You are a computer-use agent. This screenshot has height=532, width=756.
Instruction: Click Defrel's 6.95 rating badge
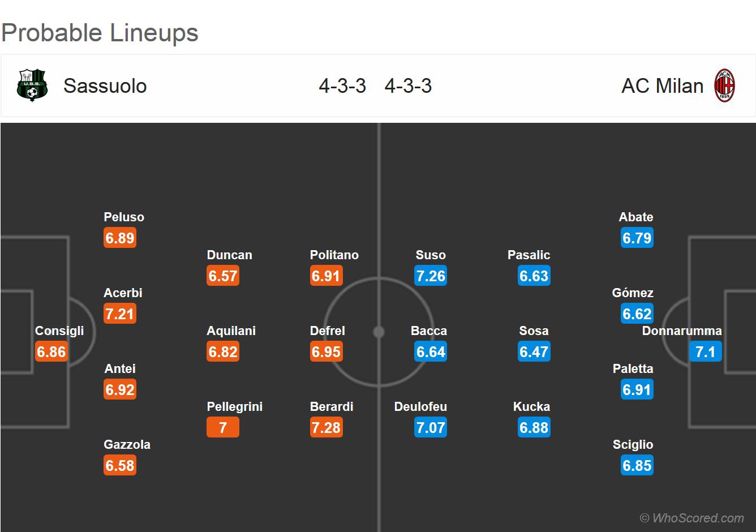tap(327, 351)
